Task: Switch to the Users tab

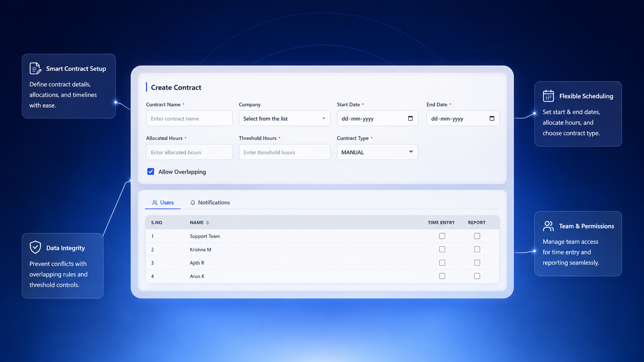Action: click(163, 203)
